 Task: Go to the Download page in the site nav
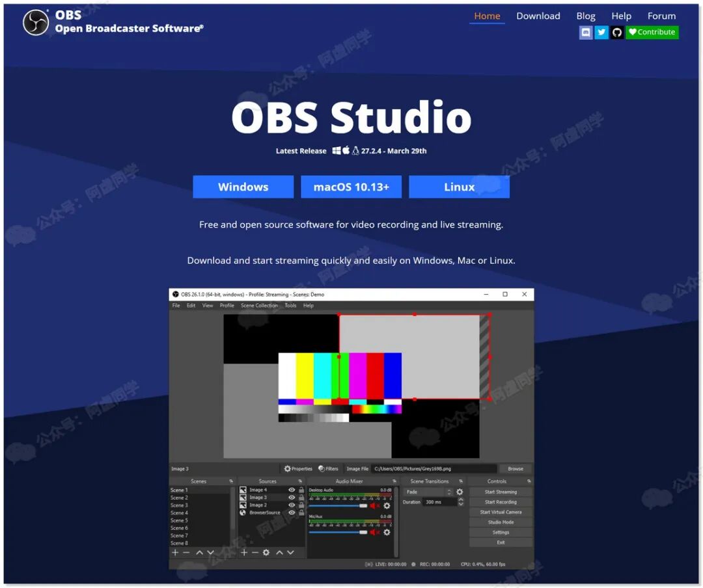click(x=538, y=16)
